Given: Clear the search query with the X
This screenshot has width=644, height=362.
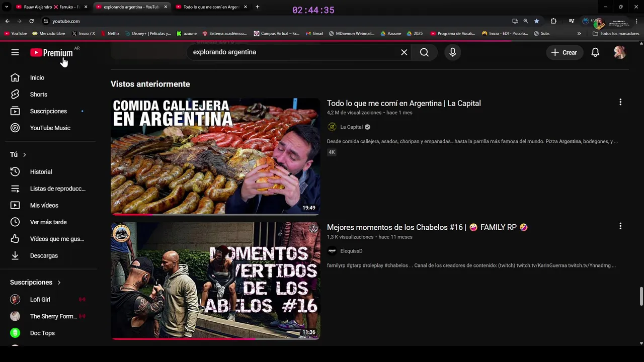Looking at the screenshot, I should pos(404,52).
